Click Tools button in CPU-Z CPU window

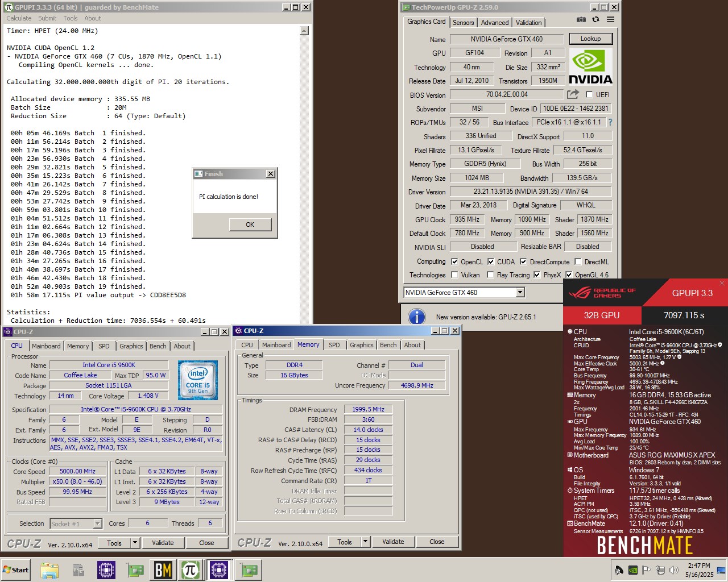pos(114,543)
